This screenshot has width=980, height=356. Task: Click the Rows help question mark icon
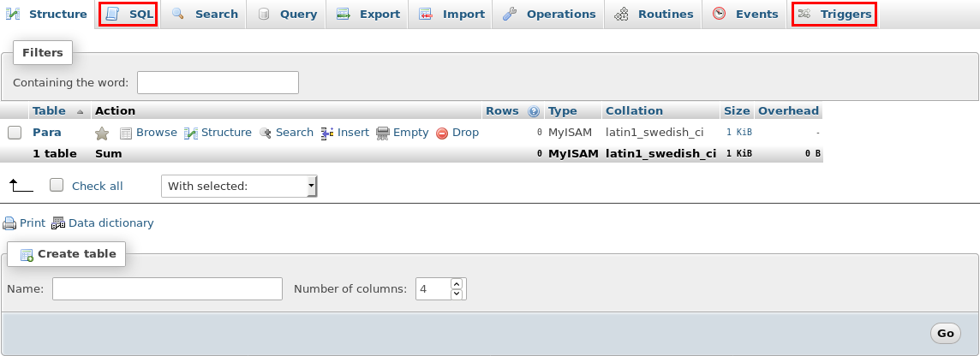(534, 111)
